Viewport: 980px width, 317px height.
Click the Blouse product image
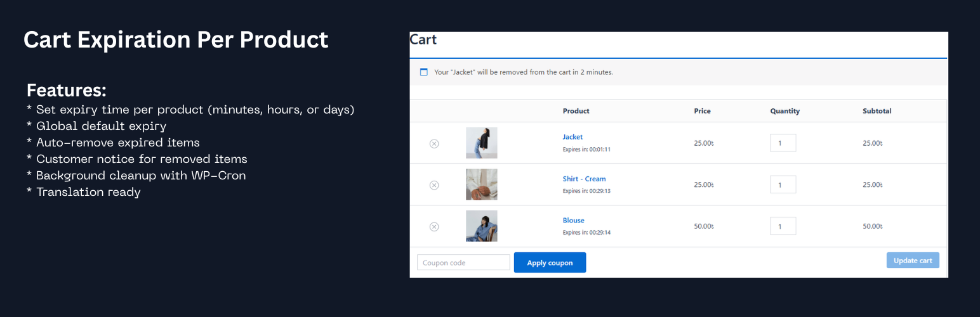[x=481, y=226]
